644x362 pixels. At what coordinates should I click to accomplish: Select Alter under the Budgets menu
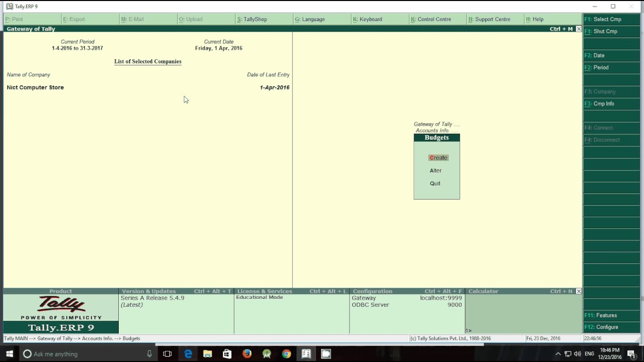pyautogui.click(x=435, y=170)
